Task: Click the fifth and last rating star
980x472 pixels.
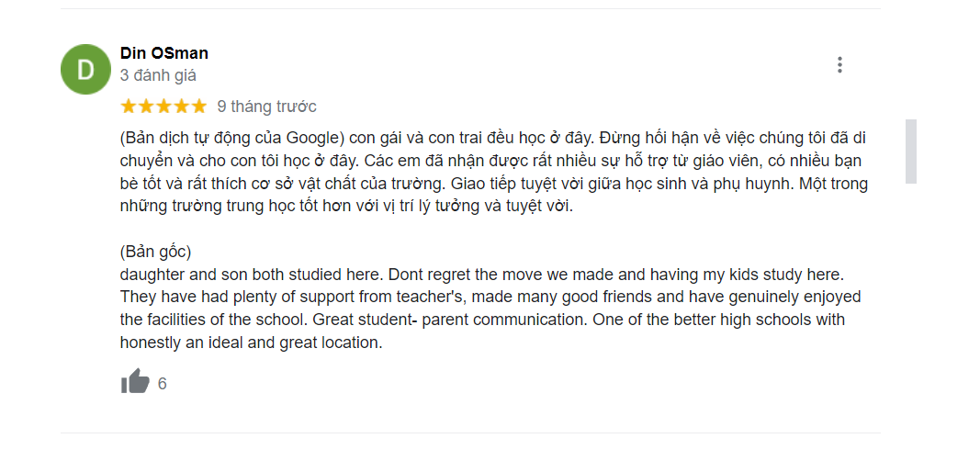Action: pos(198,107)
